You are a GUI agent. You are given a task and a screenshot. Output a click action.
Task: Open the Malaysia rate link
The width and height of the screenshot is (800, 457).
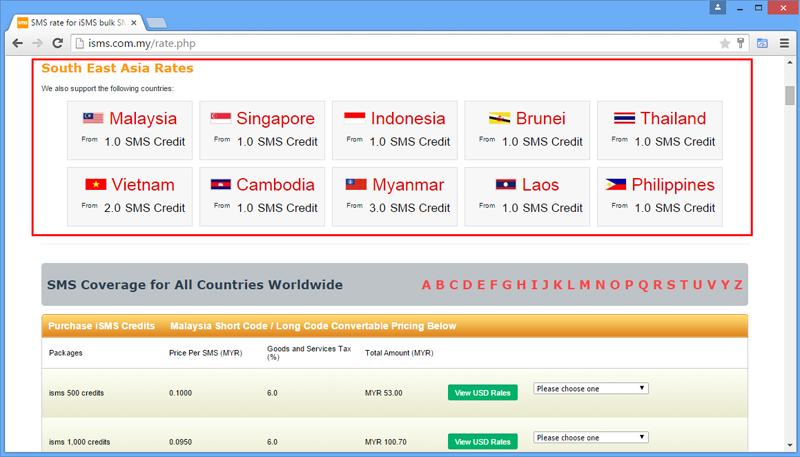click(143, 118)
